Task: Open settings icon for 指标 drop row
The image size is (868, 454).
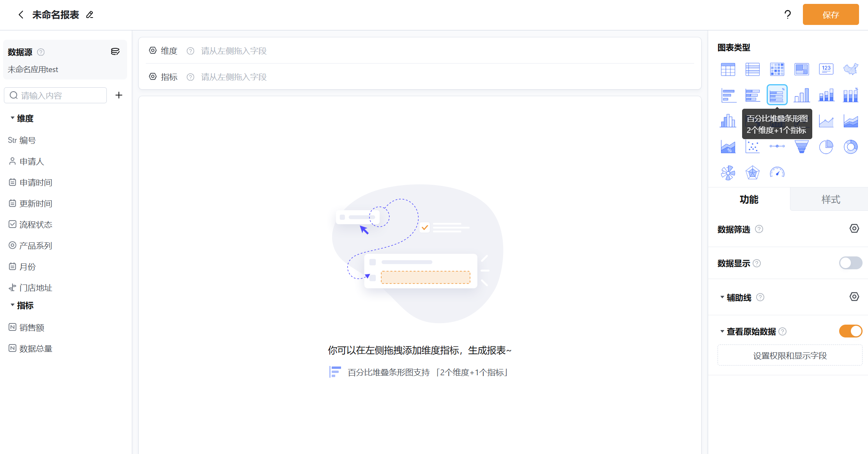Action: (153, 76)
